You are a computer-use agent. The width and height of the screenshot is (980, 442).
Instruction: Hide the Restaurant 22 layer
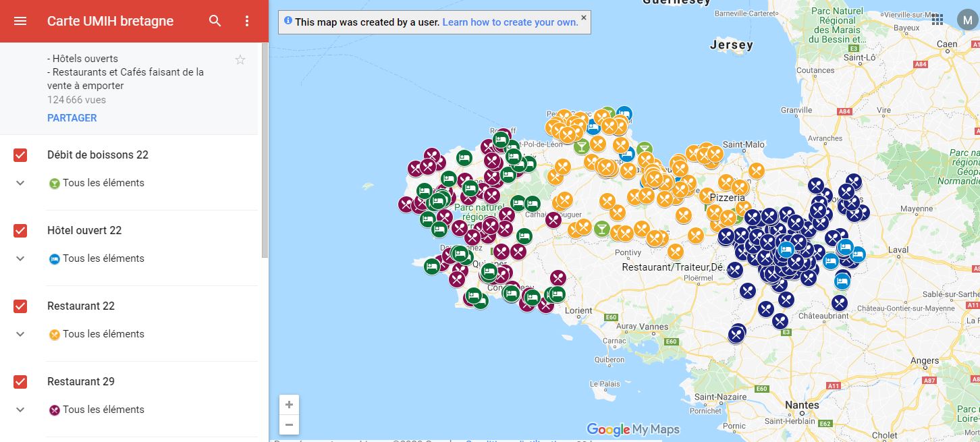tap(20, 306)
